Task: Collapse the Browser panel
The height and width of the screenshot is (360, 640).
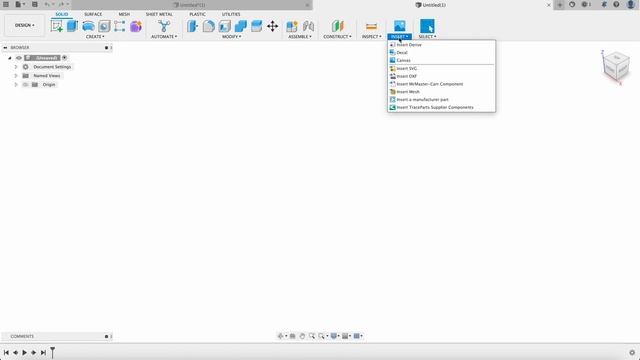Action: point(5,48)
